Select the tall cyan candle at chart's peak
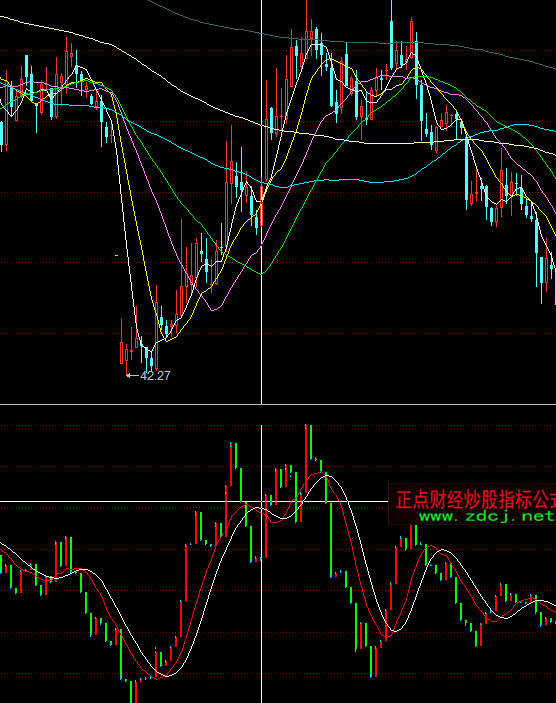The height and width of the screenshot is (703, 556). pos(391,34)
